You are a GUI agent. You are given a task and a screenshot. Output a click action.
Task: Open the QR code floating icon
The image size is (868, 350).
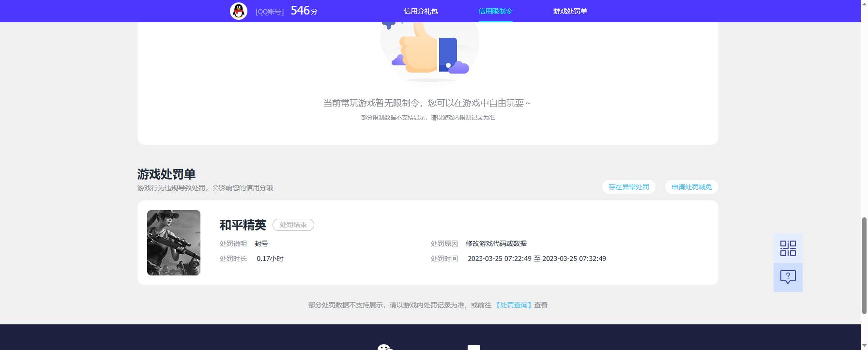(788, 248)
